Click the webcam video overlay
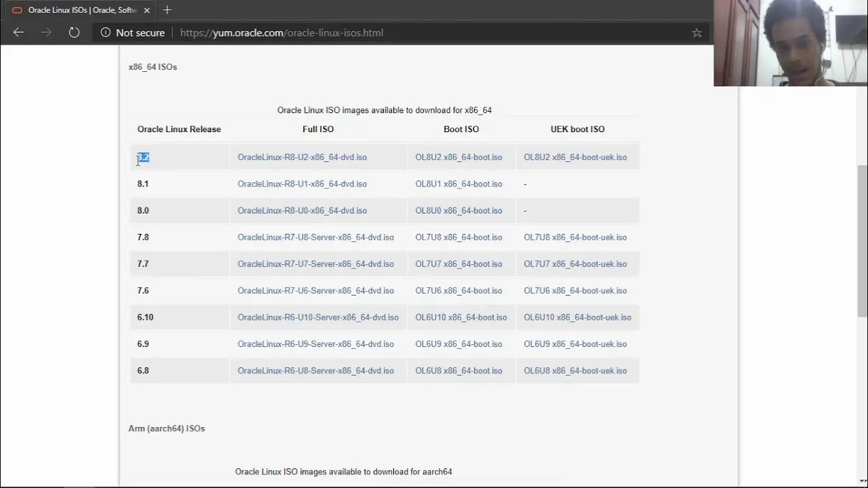This screenshot has height=488, width=868. pyautogui.click(x=791, y=43)
